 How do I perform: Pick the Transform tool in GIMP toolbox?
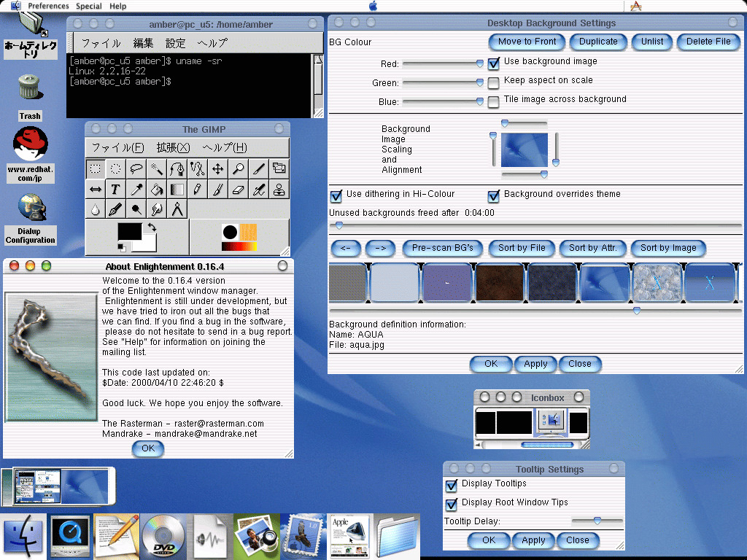pyautogui.click(x=279, y=168)
